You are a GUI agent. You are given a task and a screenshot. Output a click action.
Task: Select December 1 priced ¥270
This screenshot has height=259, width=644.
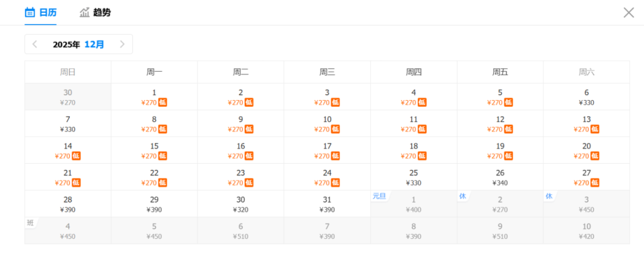154,97
